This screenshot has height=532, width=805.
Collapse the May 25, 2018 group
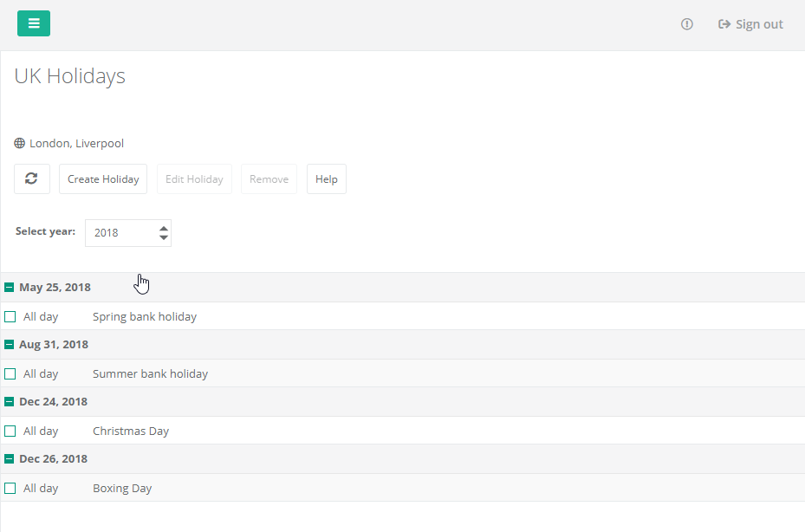10,288
